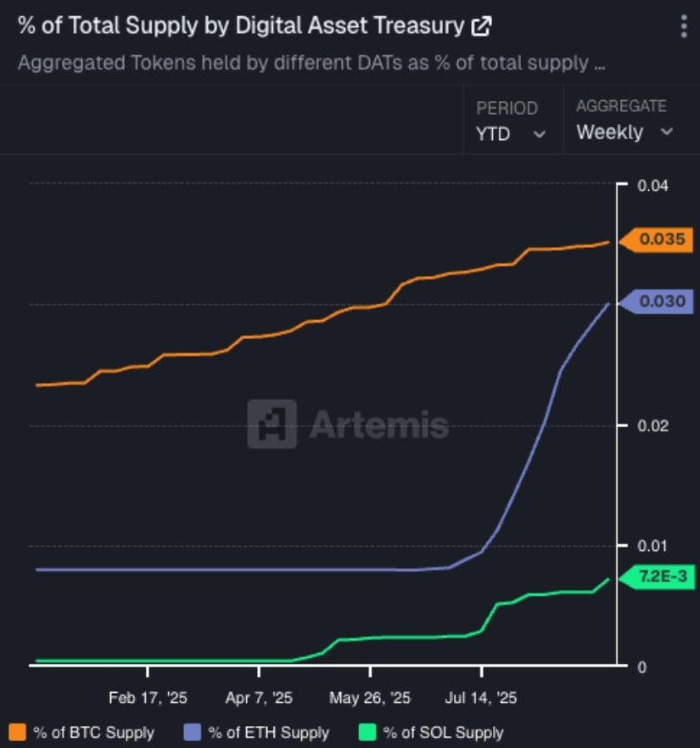Click the May 26, '25 axis label

[x=370, y=698]
